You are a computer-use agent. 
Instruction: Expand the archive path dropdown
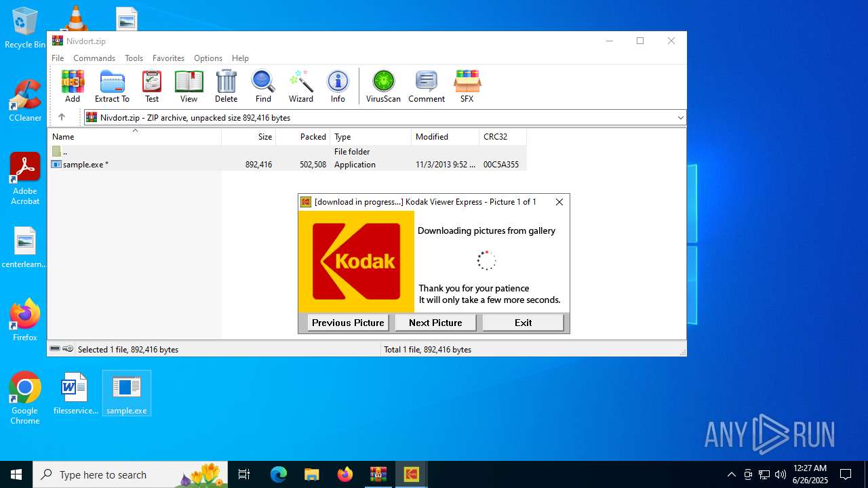[x=680, y=118]
